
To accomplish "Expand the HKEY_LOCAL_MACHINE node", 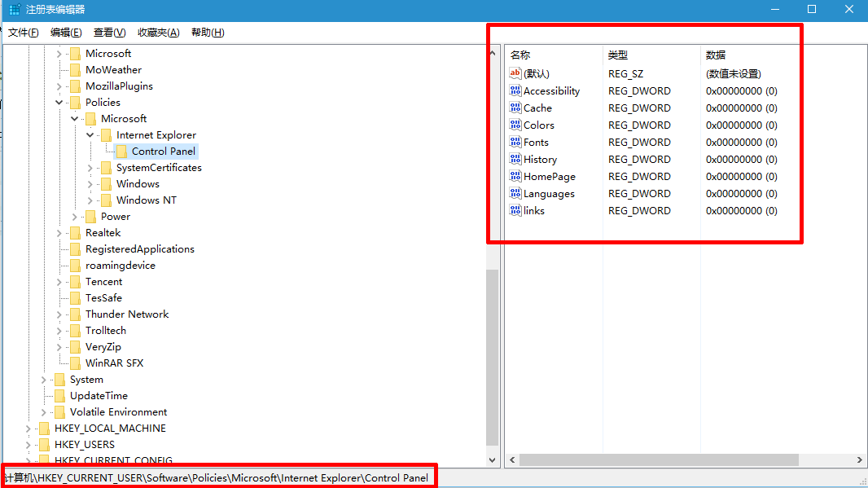I will (x=27, y=428).
